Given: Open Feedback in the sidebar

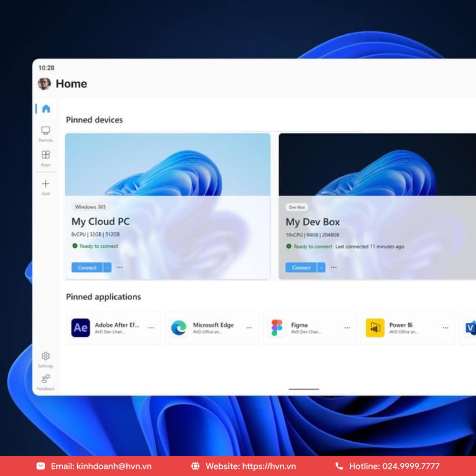Looking at the screenshot, I should click(46, 383).
